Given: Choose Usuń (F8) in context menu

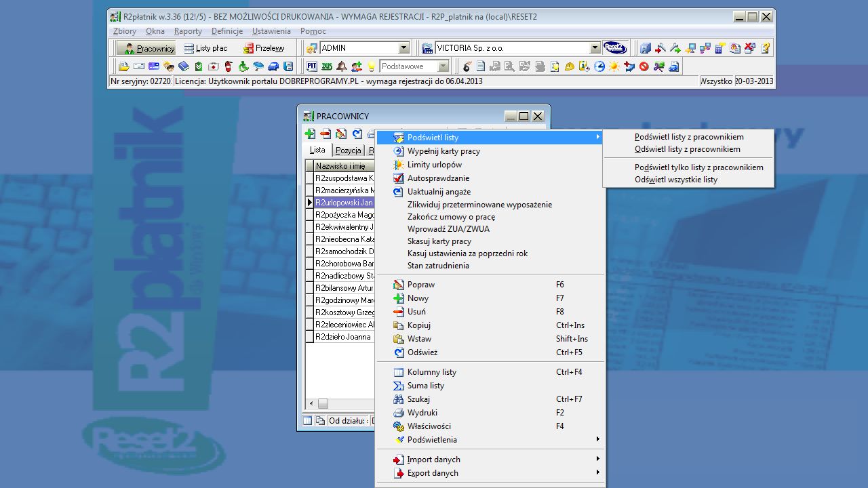Looking at the screenshot, I should (x=490, y=312).
